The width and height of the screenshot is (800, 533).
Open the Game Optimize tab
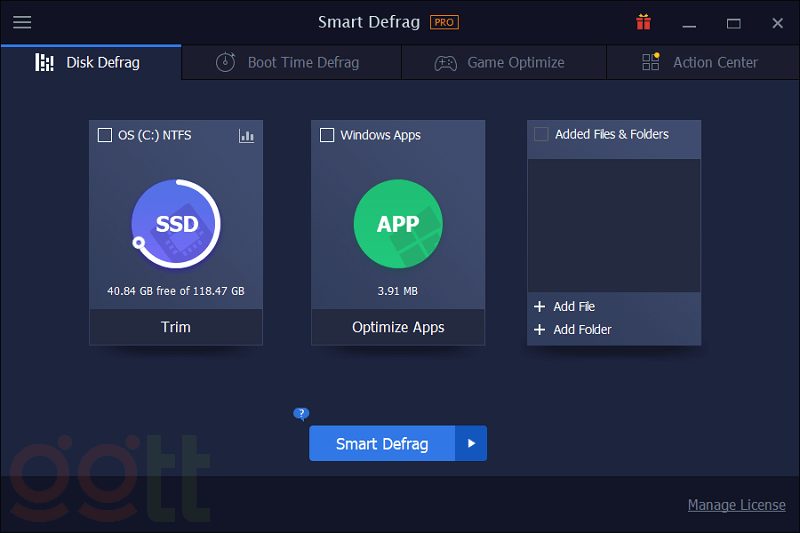point(503,62)
